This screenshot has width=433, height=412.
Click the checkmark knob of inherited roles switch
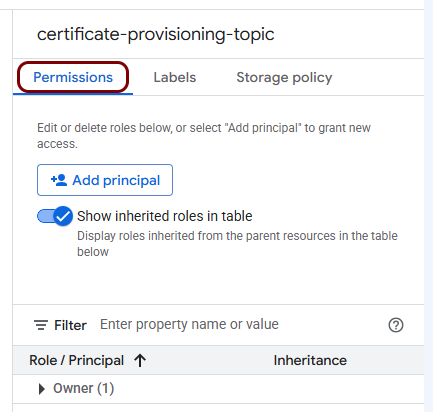63,216
